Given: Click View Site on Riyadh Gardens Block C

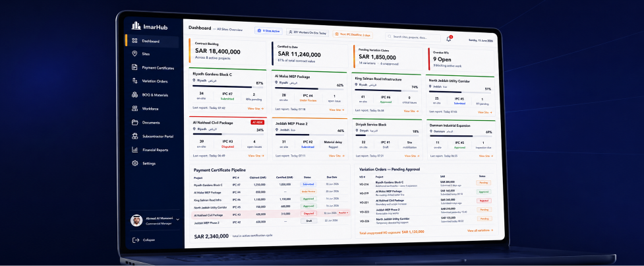Looking at the screenshot, I should click(x=256, y=108).
